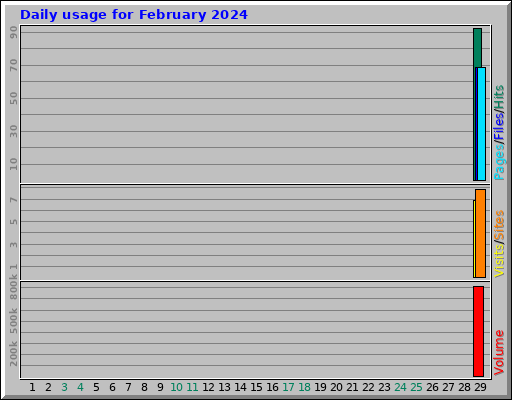The image size is (512, 400).
Task: Click day label 20 on x-axis
Action: click(336, 387)
